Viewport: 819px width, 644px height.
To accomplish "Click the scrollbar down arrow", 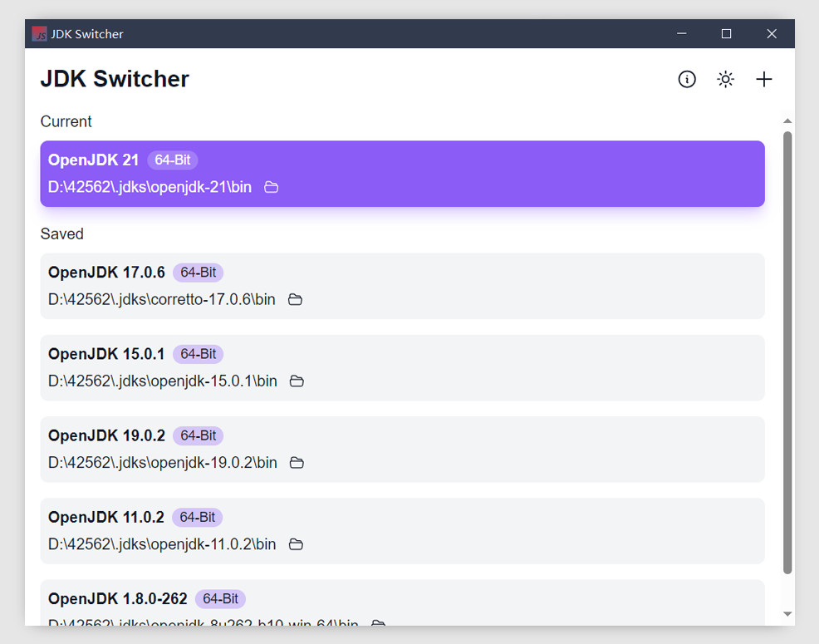I will 787,614.
